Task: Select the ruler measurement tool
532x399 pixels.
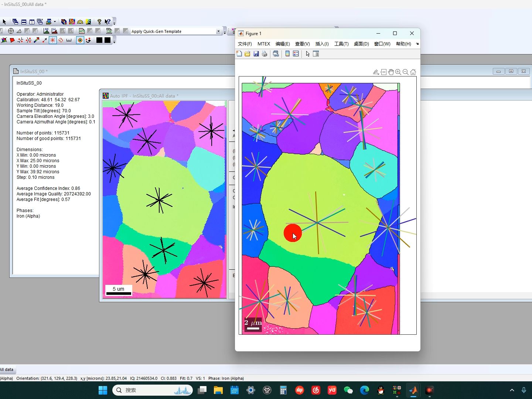Action: coord(69,40)
